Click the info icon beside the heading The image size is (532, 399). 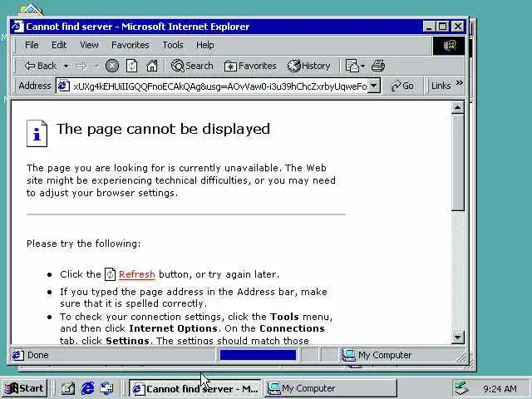[x=37, y=133]
